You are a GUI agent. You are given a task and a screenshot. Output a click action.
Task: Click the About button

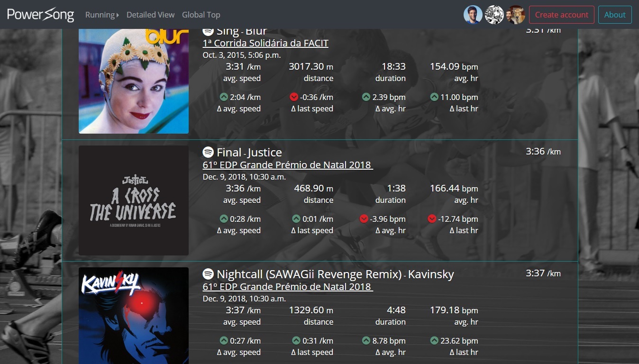click(615, 15)
